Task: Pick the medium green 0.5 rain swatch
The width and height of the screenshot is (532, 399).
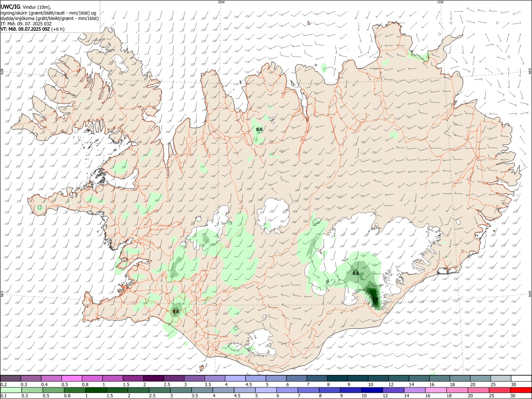Action: click(54, 390)
